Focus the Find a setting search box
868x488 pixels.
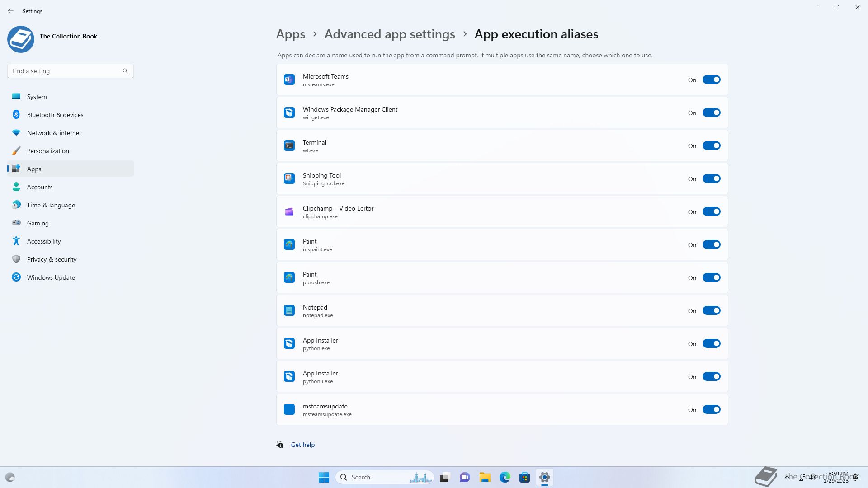click(x=71, y=71)
